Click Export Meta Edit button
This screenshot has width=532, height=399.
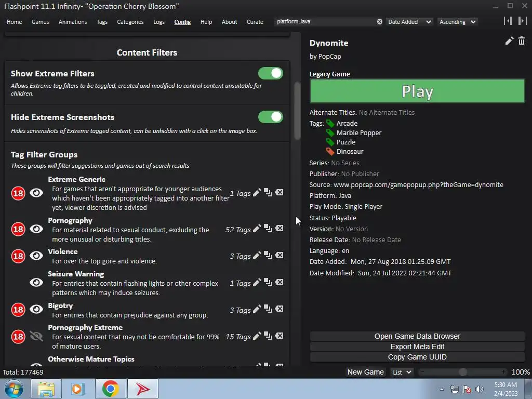(x=417, y=347)
